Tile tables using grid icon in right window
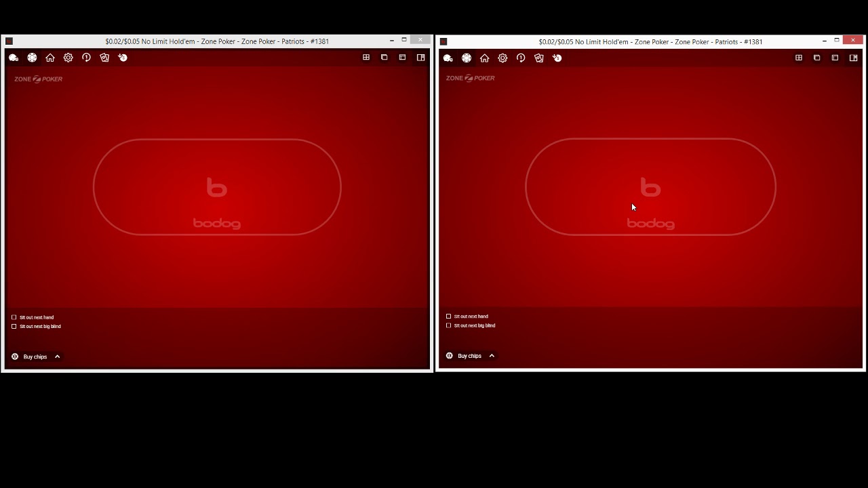Viewport: 868px width, 488px height. click(x=799, y=58)
